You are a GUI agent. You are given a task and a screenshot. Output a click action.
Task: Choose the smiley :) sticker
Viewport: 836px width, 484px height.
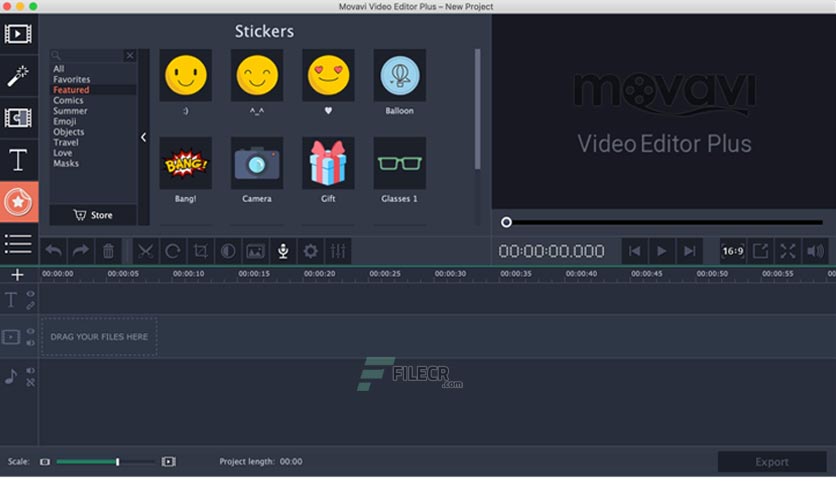tap(186, 75)
